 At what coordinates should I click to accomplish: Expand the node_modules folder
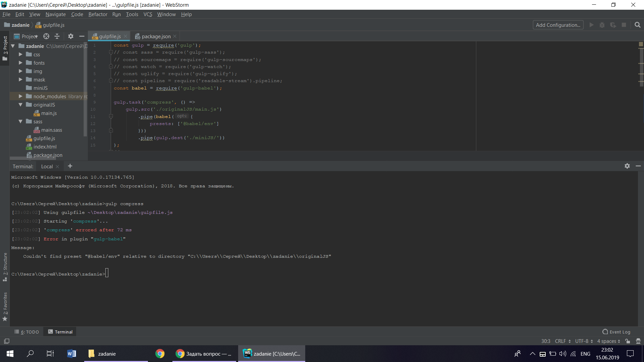20,96
